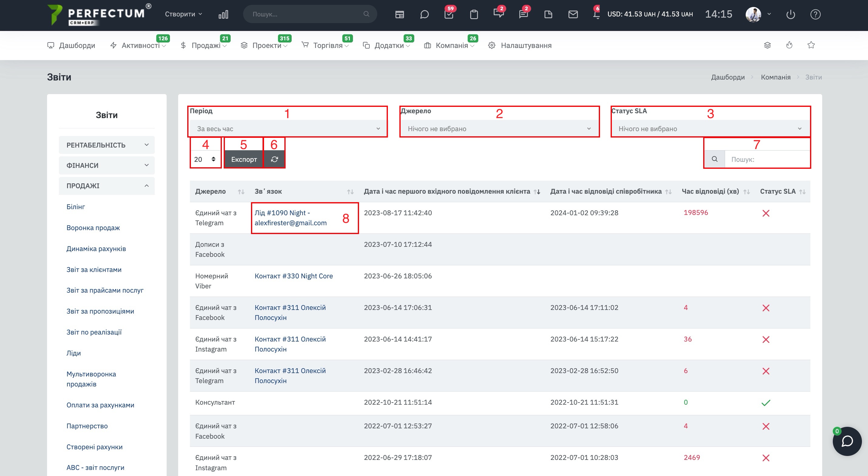Image resolution: width=868 pixels, height=476 pixels.
Task: Open the Налаштування menu item
Action: click(526, 46)
